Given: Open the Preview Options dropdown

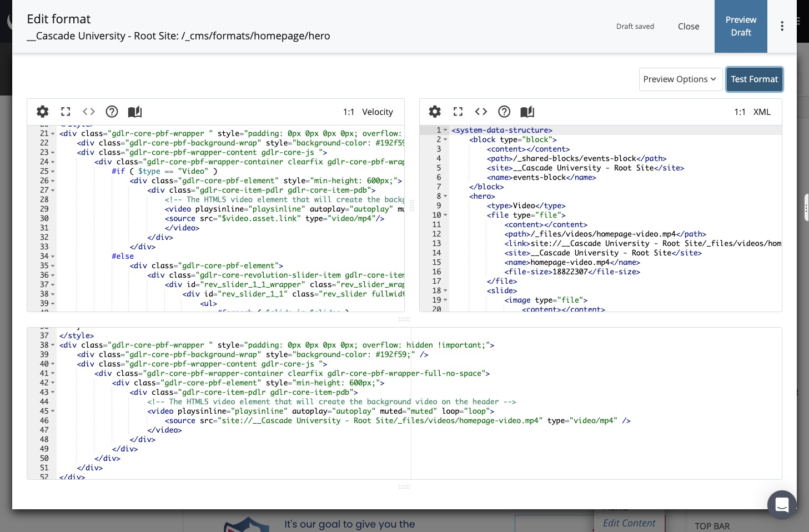Looking at the screenshot, I should [x=680, y=79].
